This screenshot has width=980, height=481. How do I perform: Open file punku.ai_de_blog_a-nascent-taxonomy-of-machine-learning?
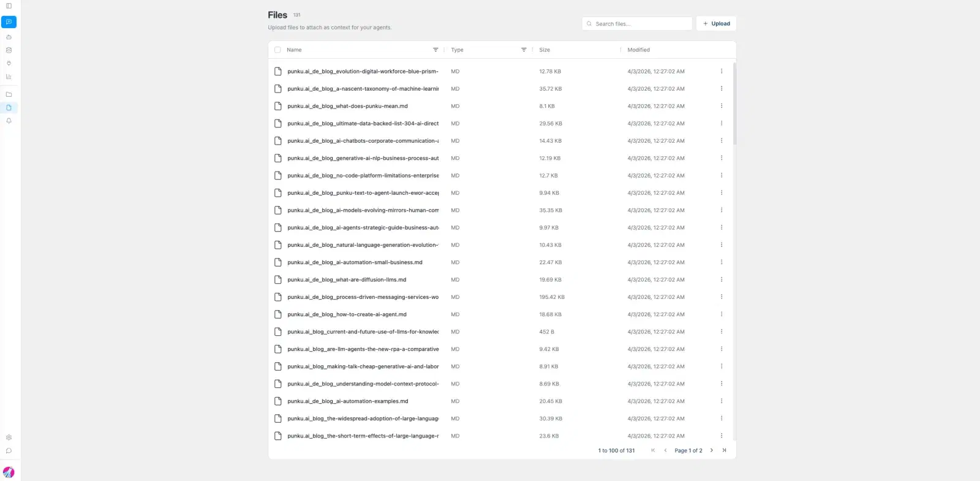[363, 89]
